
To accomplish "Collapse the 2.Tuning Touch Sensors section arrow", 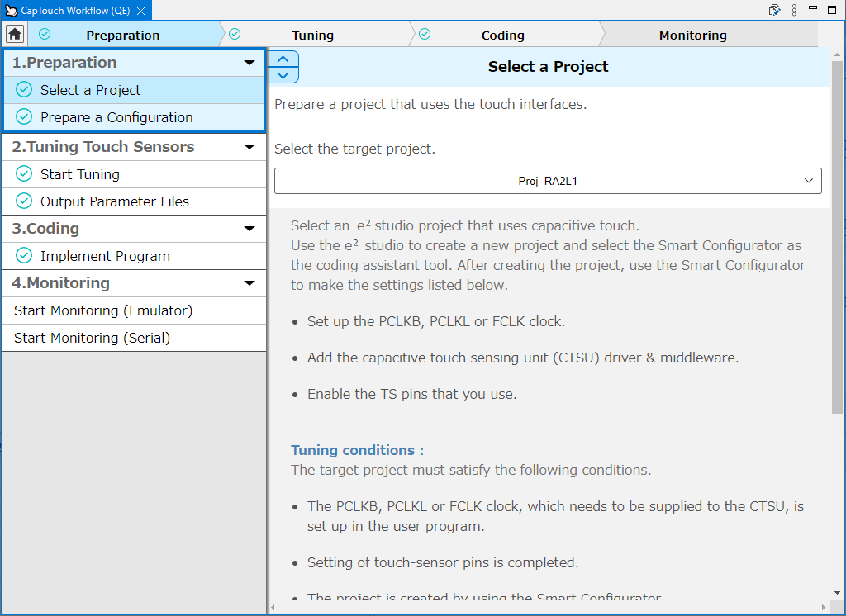I will (x=250, y=147).
